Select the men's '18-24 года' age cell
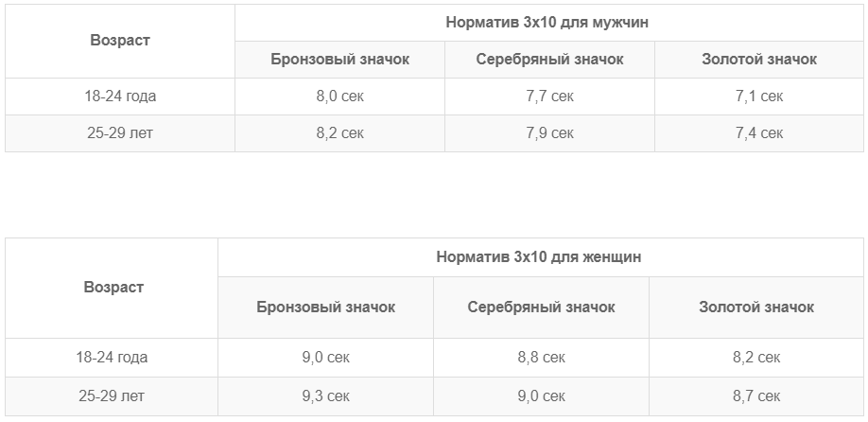 120,97
